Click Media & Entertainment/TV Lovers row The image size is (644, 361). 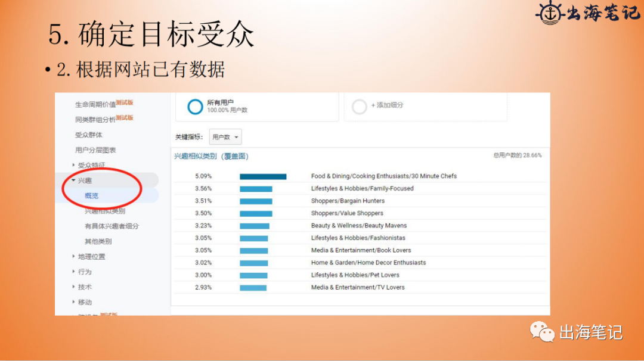(x=360, y=287)
